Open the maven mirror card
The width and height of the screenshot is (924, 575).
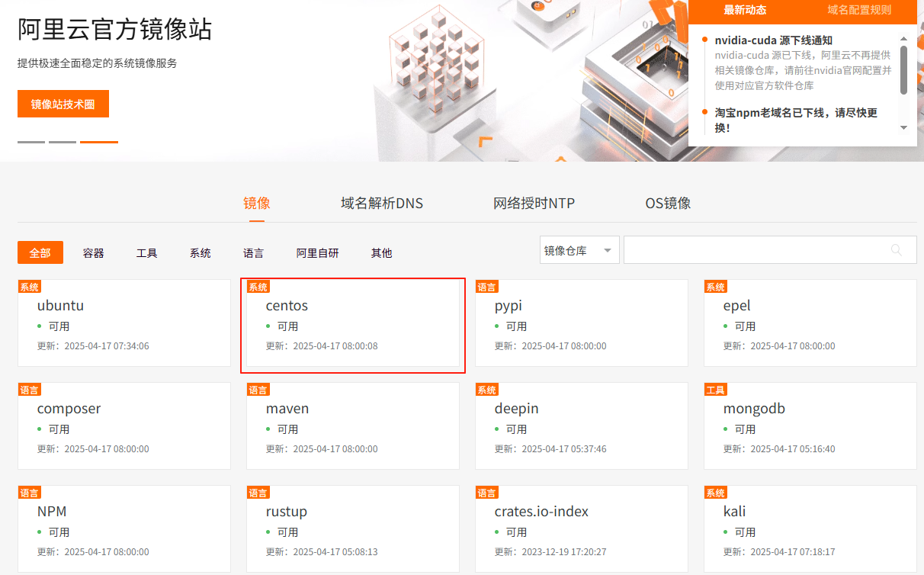pos(353,426)
